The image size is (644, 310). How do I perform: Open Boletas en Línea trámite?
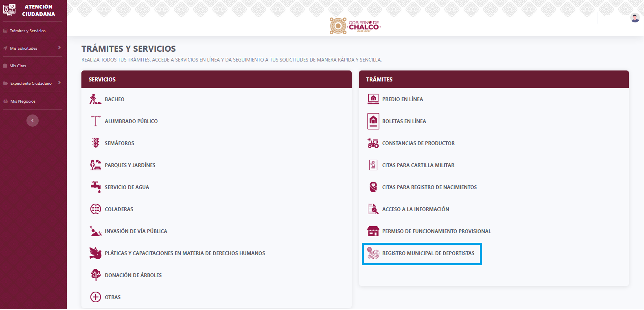[x=404, y=121]
